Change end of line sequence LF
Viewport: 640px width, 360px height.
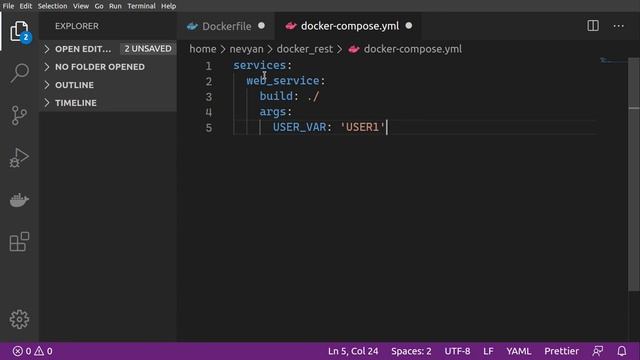488,351
